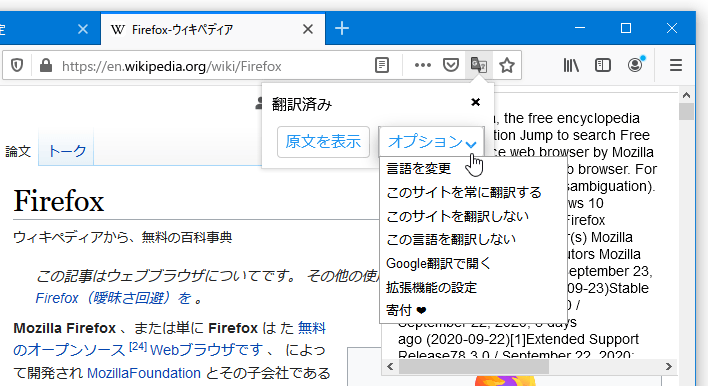This screenshot has width=708, height=386.
Task: Choose Google翻訳で開く menu item
Action: point(438,263)
